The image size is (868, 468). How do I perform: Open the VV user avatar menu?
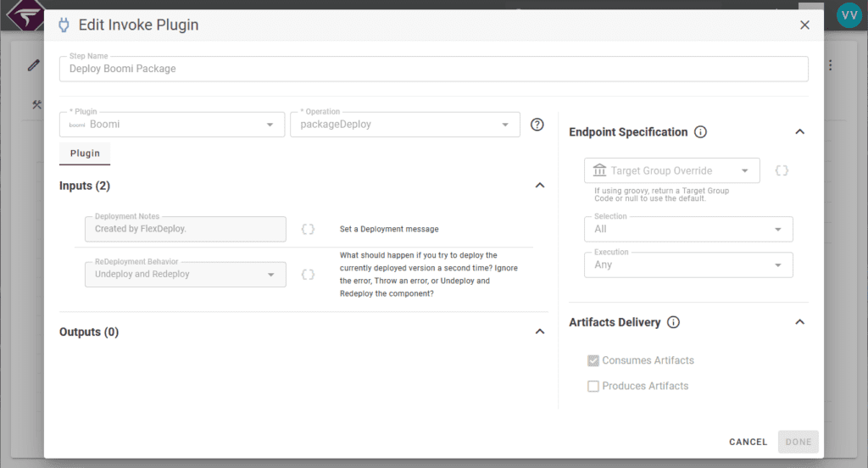tap(849, 15)
